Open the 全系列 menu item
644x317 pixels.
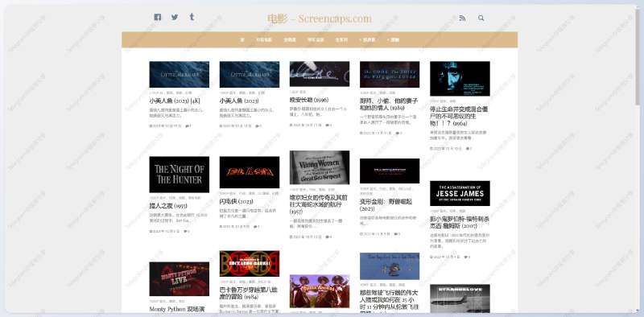[x=341, y=40]
